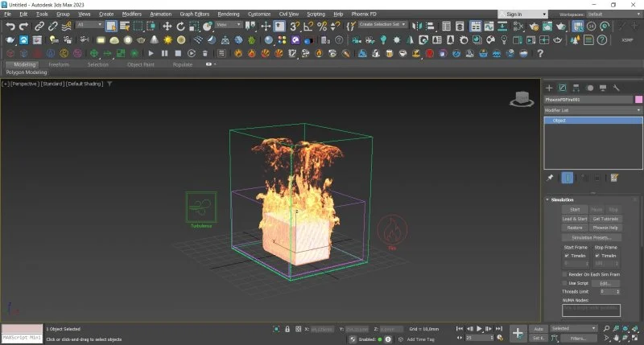644x345 pixels.
Task: Open the Modifier List dropdown
Action: pos(592,110)
